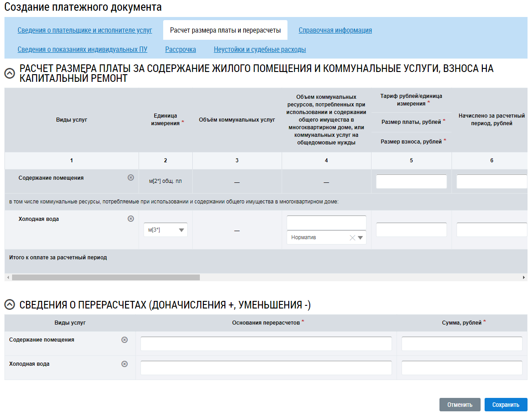
Task: Focus tariff field for Содержание помещения
Action: [411, 182]
